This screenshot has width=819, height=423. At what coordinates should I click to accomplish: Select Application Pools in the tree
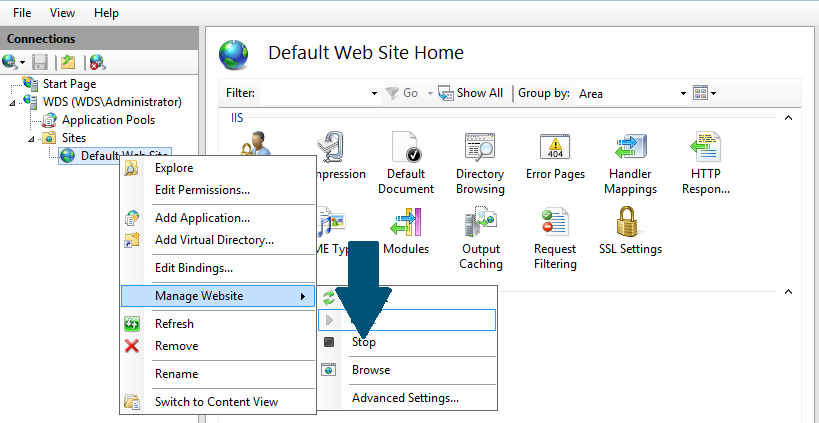pos(108,120)
